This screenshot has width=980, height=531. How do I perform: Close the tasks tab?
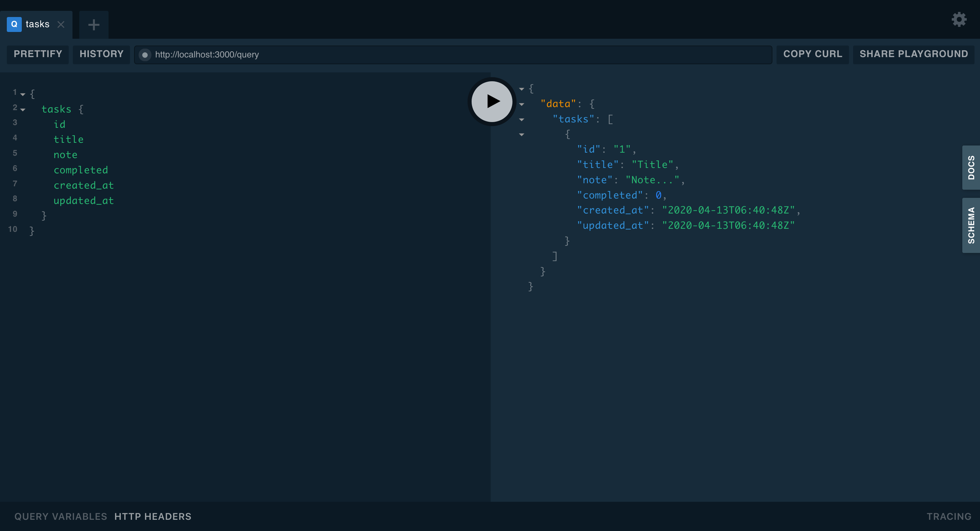[x=61, y=24]
